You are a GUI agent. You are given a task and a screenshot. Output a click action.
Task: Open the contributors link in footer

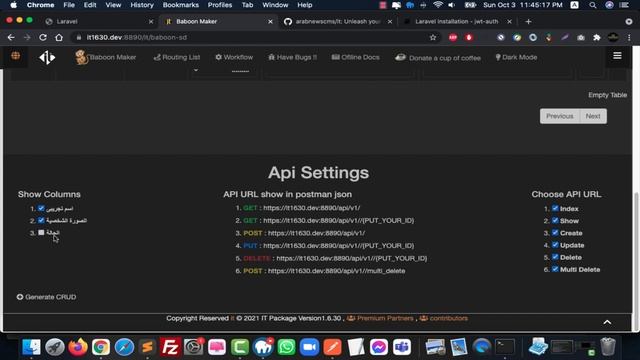(x=444, y=318)
